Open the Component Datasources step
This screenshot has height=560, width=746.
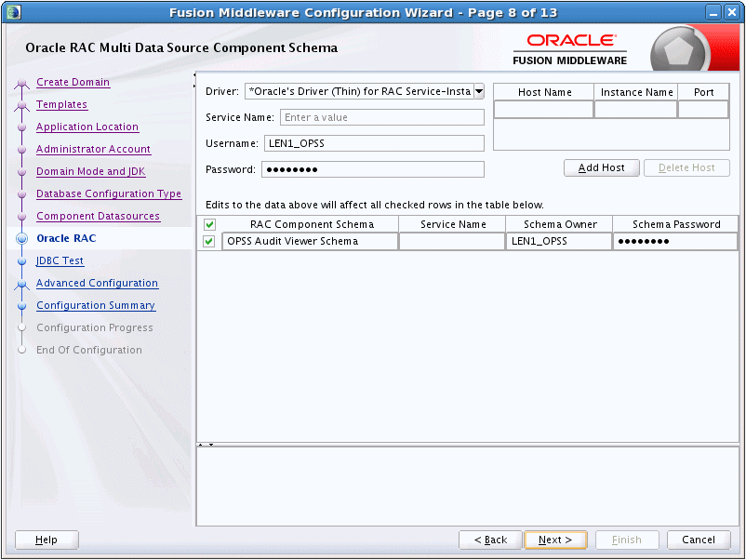point(98,216)
